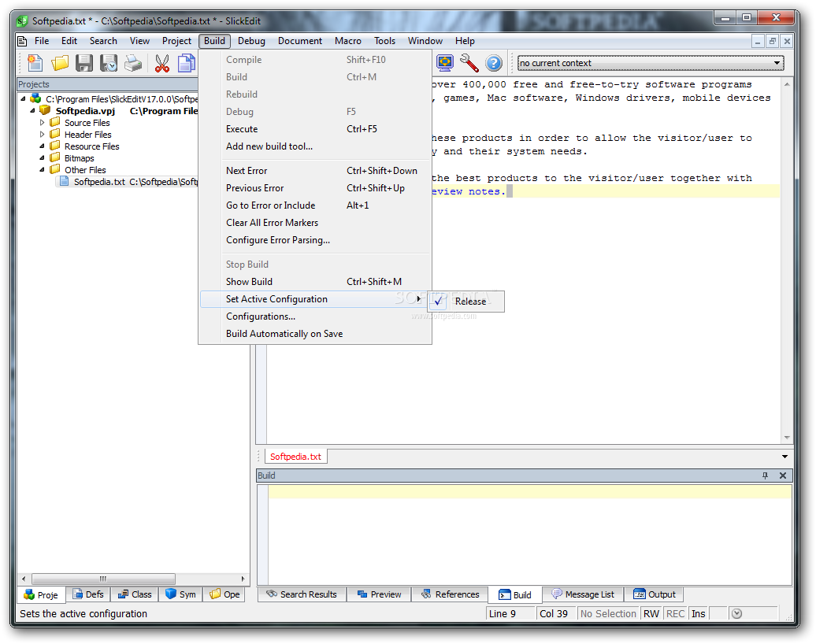This screenshot has height=644, width=816.
Task: Switch to the Output tab
Action: pyautogui.click(x=655, y=594)
